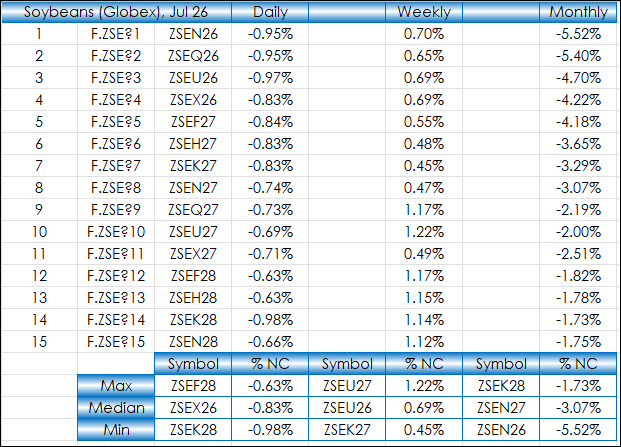Click the Max row label
This screenshot has height=447, width=621.
(116, 386)
